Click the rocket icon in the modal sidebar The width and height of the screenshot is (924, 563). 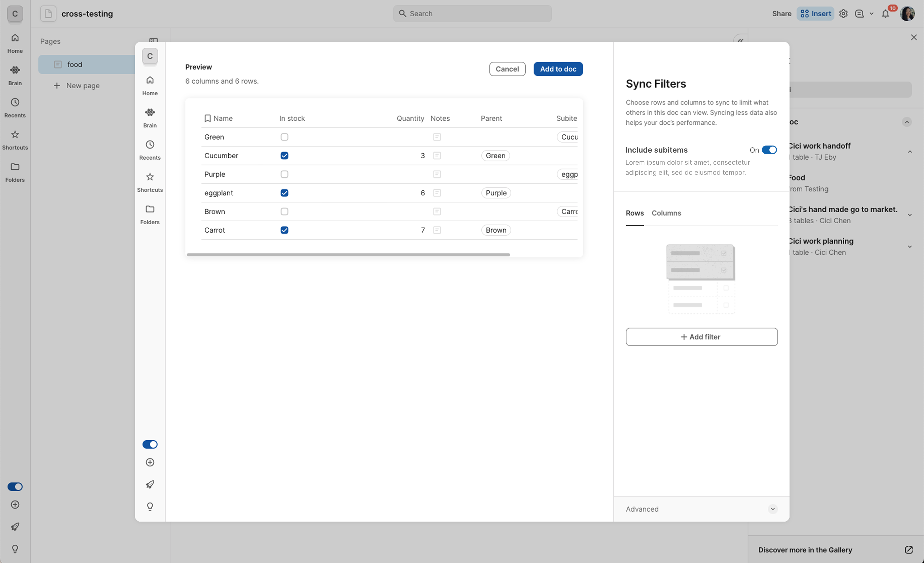(x=150, y=484)
